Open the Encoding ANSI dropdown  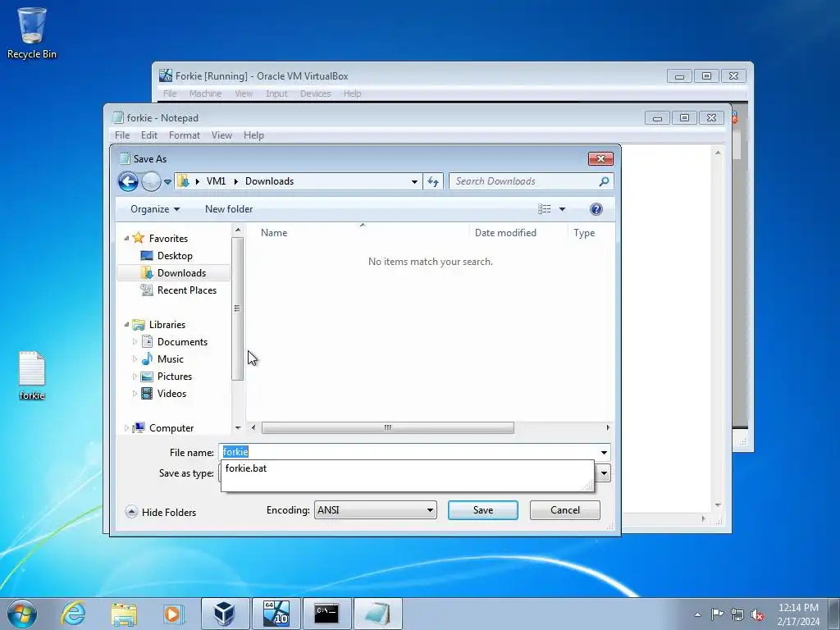pyautogui.click(x=376, y=510)
